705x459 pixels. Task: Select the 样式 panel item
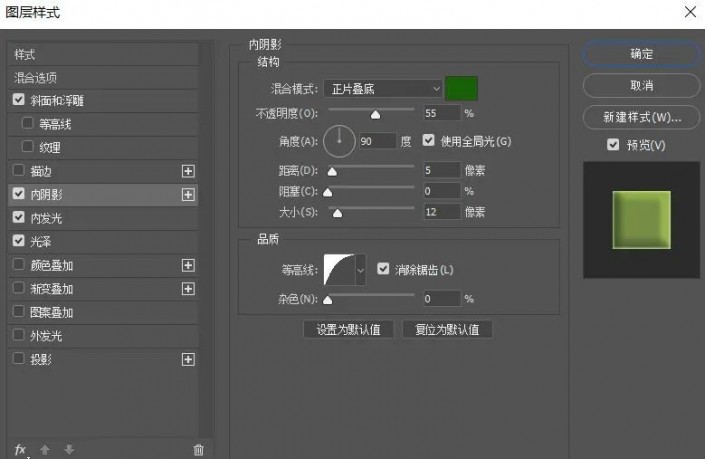(103, 55)
